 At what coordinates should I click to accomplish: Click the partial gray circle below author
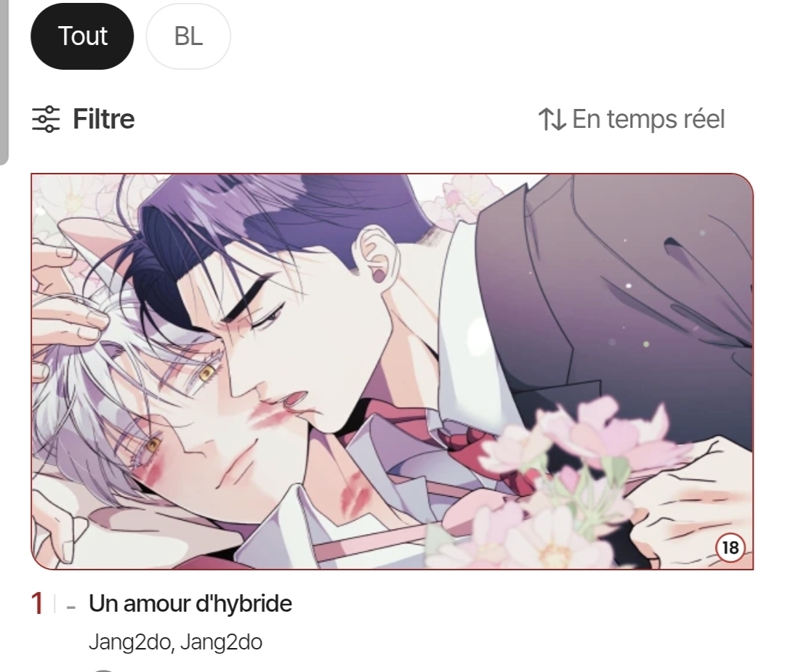tap(102, 670)
